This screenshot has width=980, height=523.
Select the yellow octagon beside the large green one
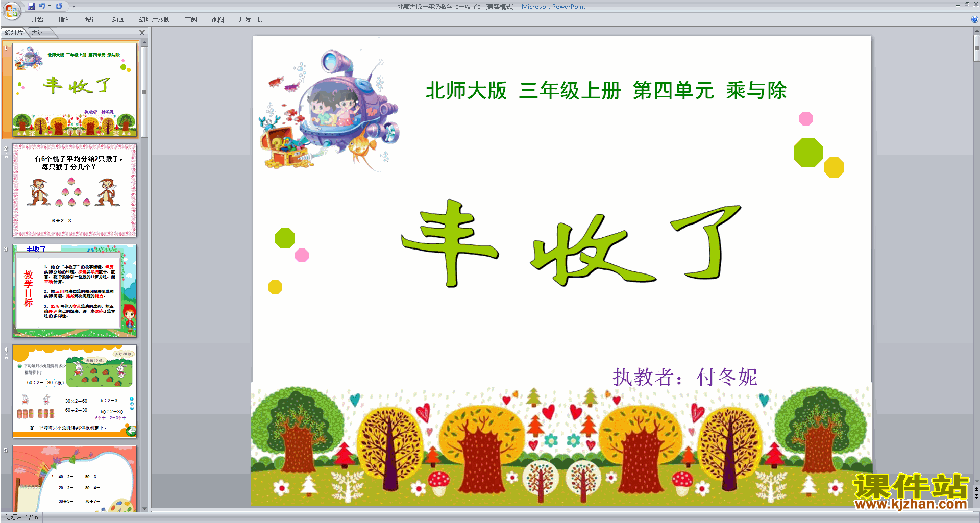point(834,167)
